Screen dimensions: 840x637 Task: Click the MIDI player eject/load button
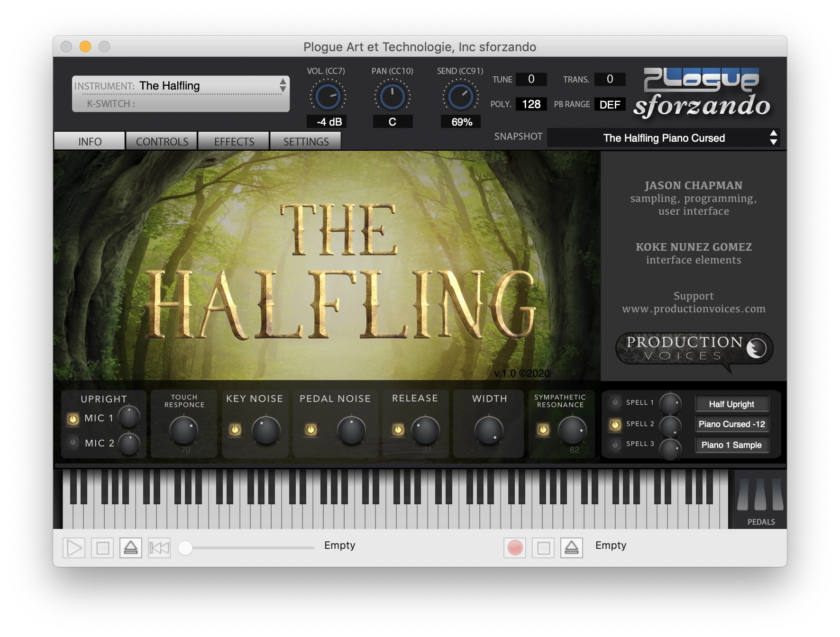tap(131, 548)
